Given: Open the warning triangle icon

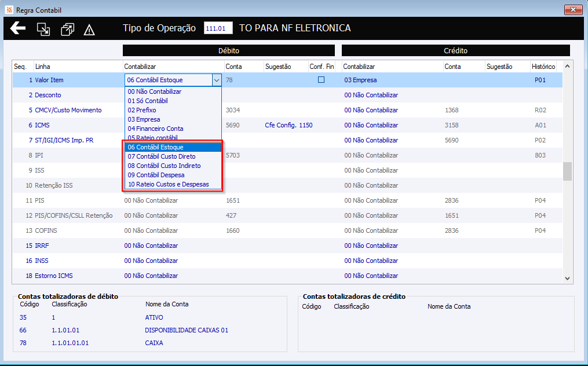Looking at the screenshot, I should 89,30.
